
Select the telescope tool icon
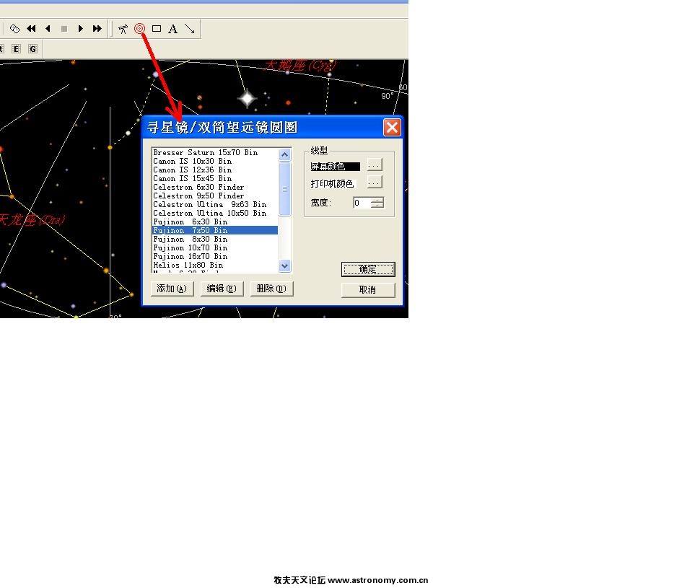click(x=123, y=29)
